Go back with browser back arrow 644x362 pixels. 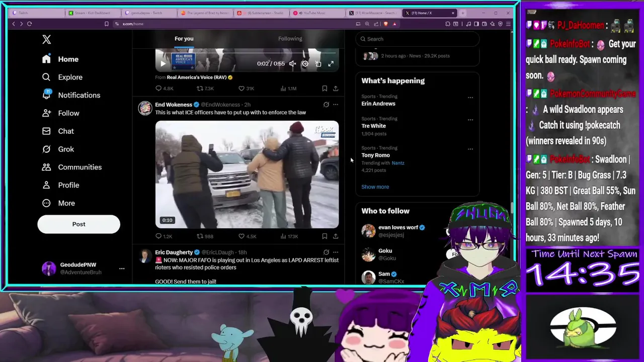14,24
